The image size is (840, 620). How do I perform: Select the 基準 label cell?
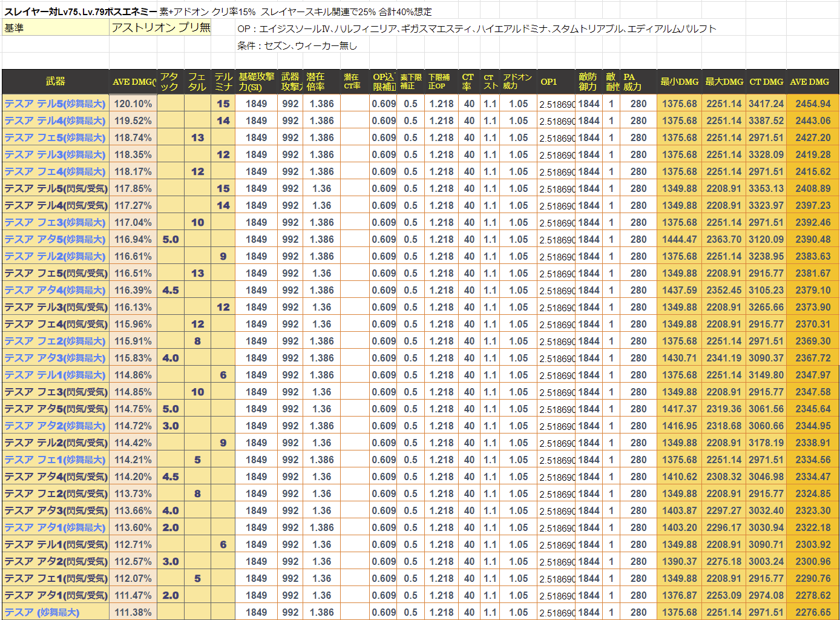(56, 28)
